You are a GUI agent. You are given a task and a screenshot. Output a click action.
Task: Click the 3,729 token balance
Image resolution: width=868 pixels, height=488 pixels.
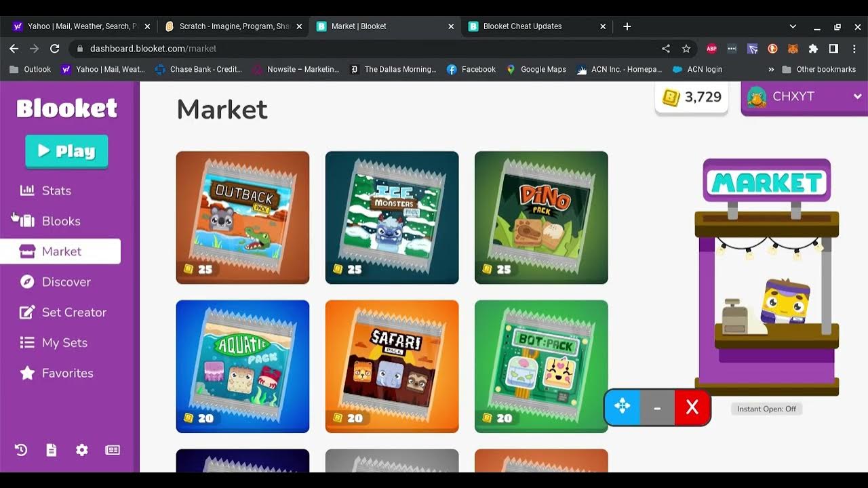692,98
